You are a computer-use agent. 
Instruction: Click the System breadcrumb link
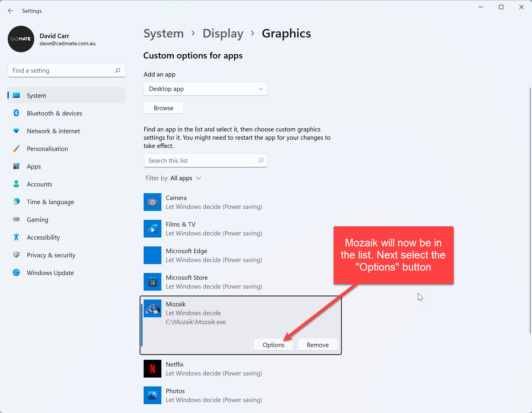tap(163, 34)
